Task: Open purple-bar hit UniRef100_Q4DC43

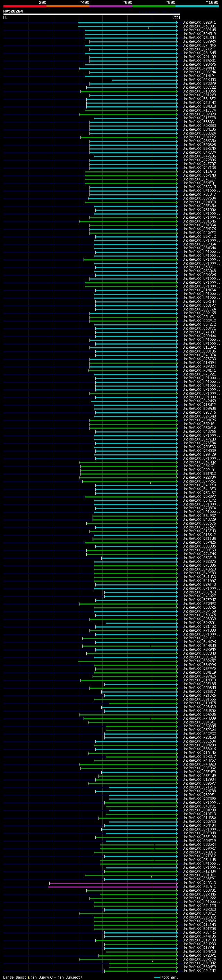Action: (x=199, y=883)
